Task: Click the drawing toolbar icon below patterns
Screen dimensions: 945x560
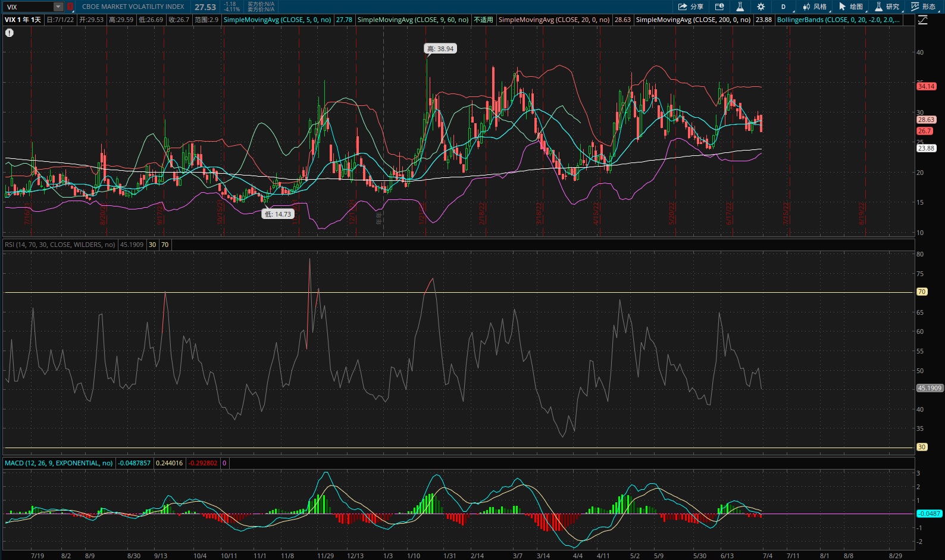Action: click(922, 20)
